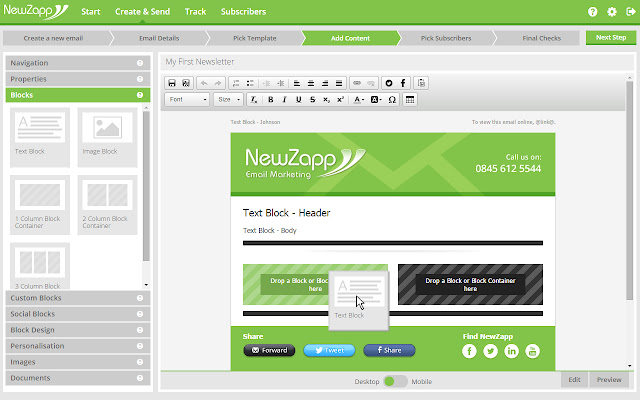Select the 2 Column Block Container
Image resolution: width=640 pixels, height=400 pixels.
107,205
